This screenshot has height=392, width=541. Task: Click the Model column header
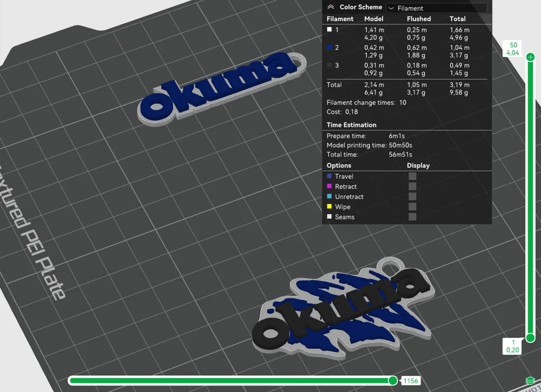[x=374, y=19]
